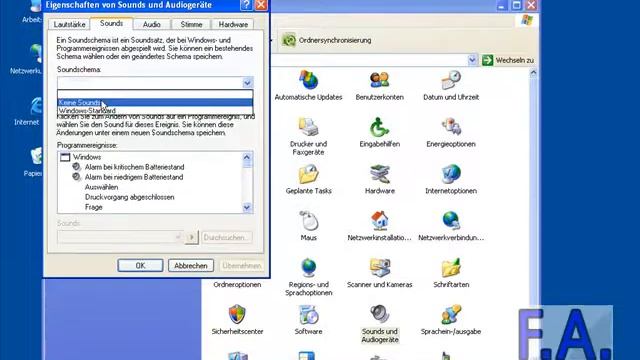Open the Control Panel address bar dropdown
This screenshot has height=360, width=640.
472,60
